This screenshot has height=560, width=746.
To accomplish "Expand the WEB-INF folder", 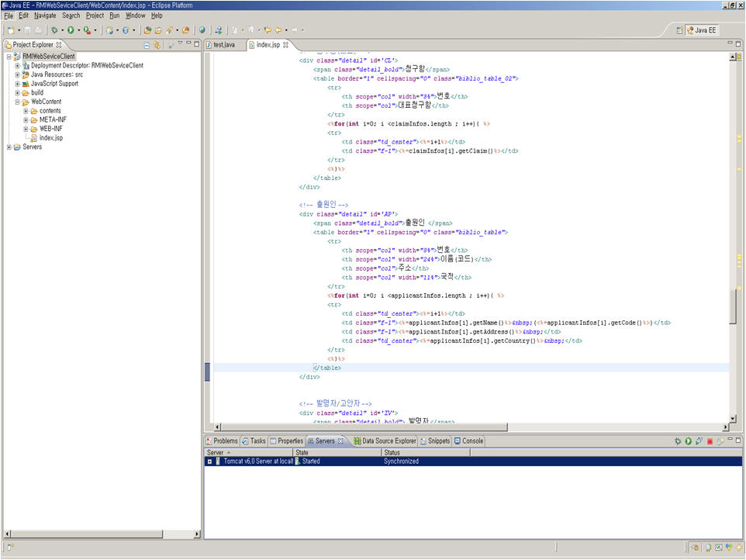I will [26, 129].
